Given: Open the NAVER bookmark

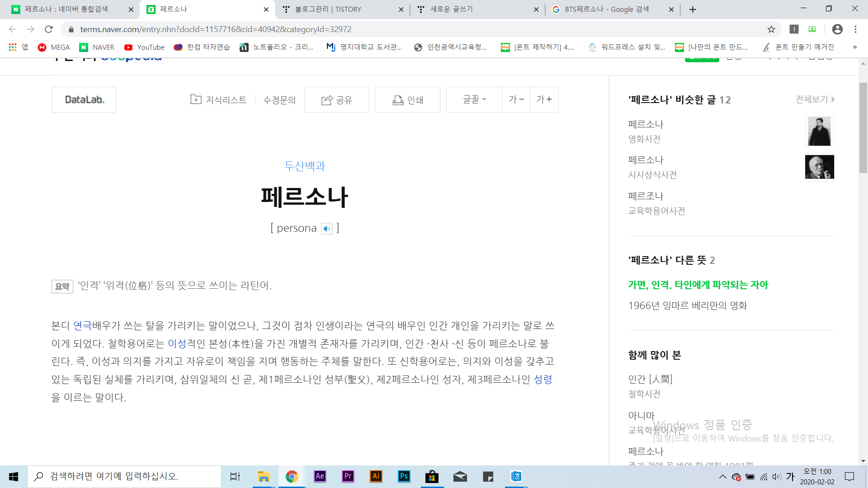Looking at the screenshot, I should click(x=97, y=47).
